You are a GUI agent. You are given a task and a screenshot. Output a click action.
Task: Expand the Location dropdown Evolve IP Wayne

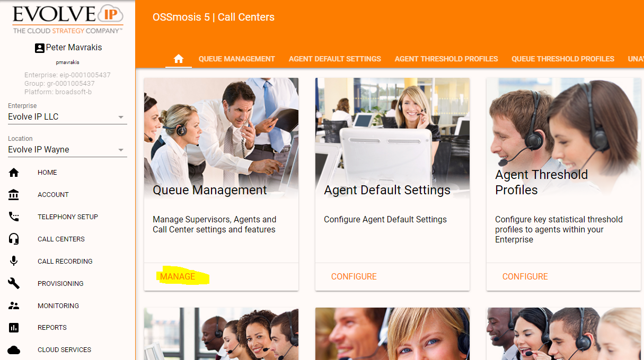click(x=67, y=149)
